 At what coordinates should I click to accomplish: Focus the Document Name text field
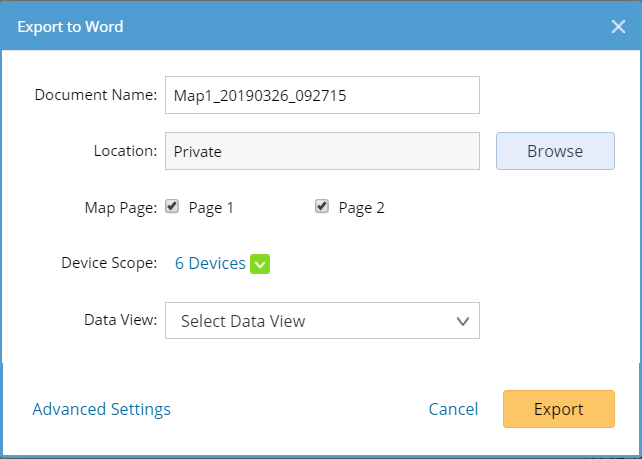click(x=322, y=95)
